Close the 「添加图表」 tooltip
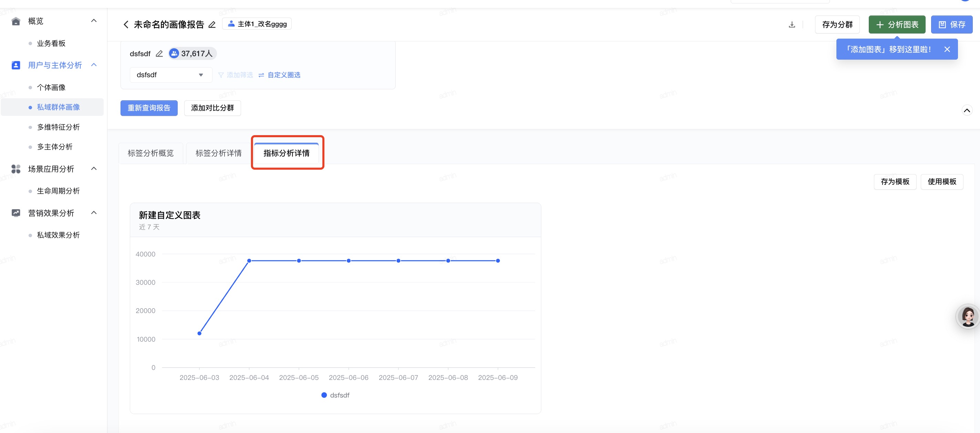980x433 pixels. (x=947, y=50)
